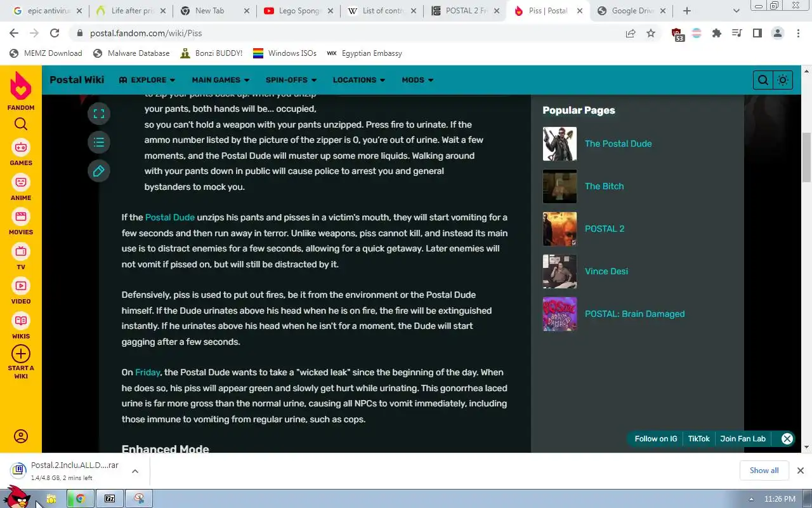812x508 pixels.
Task: Open the Windows ISOs bookmark
Action: (x=285, y=53)
